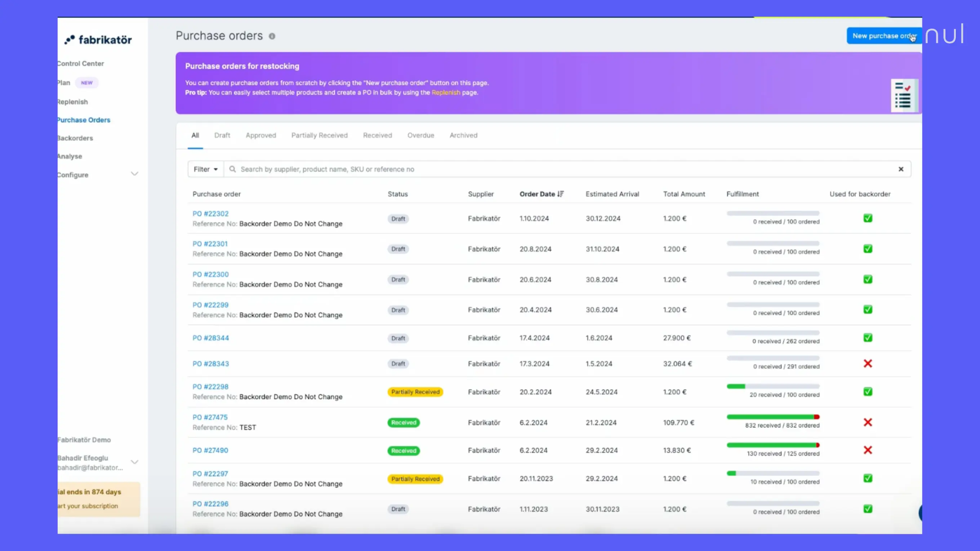
Task: Click the Fulfillment column header
Action: click(743, 194)
